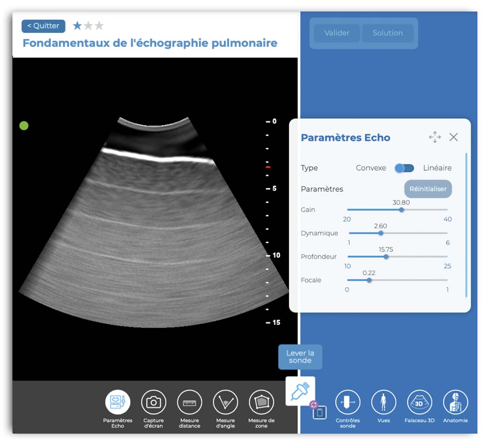Open the Vues body icon
Image resolution: width=487 pixels, height=448 pixels.
[383, 402]
